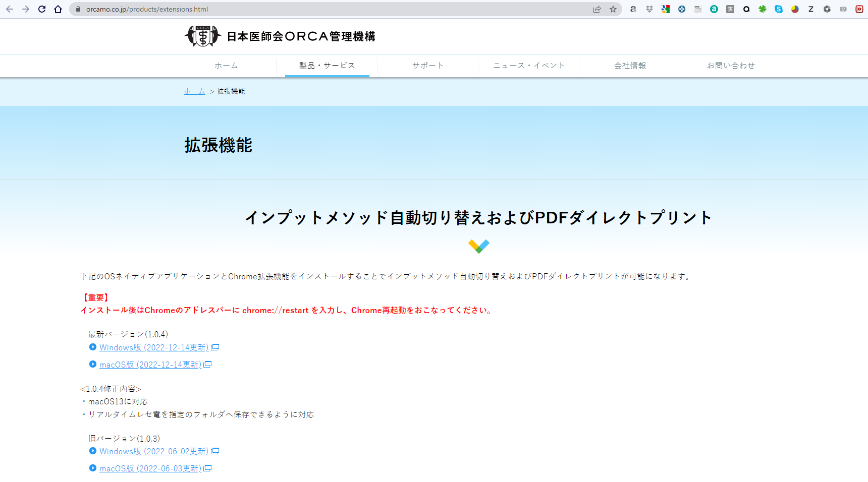Image resolution: width=868 pixels, height=482 pixels.
Task: Open the teal circle 'a' extension icon
Action: click(714, 9)
